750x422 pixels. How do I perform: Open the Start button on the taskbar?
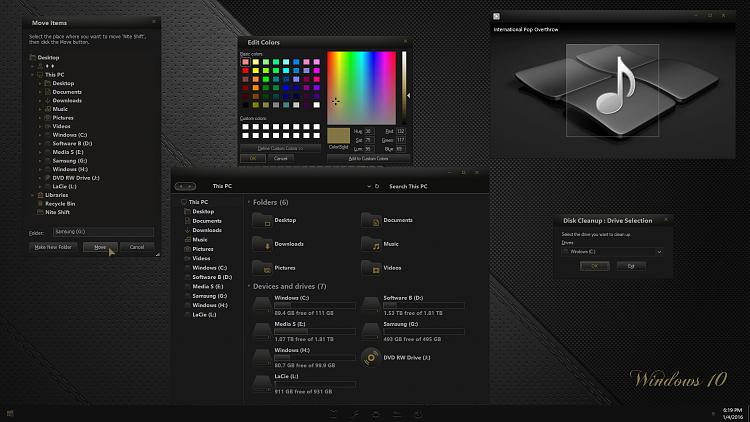tap(10, 413)
